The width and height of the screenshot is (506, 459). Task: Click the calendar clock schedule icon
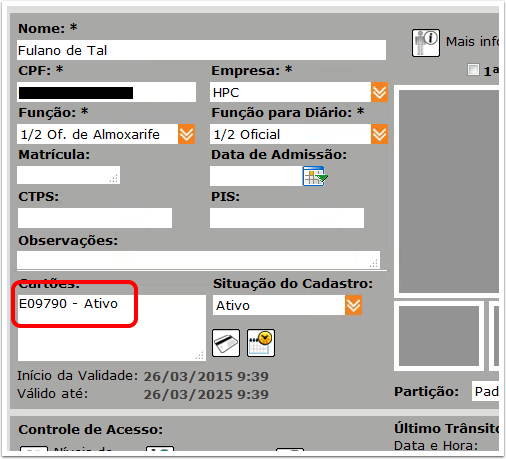[261, 343]
